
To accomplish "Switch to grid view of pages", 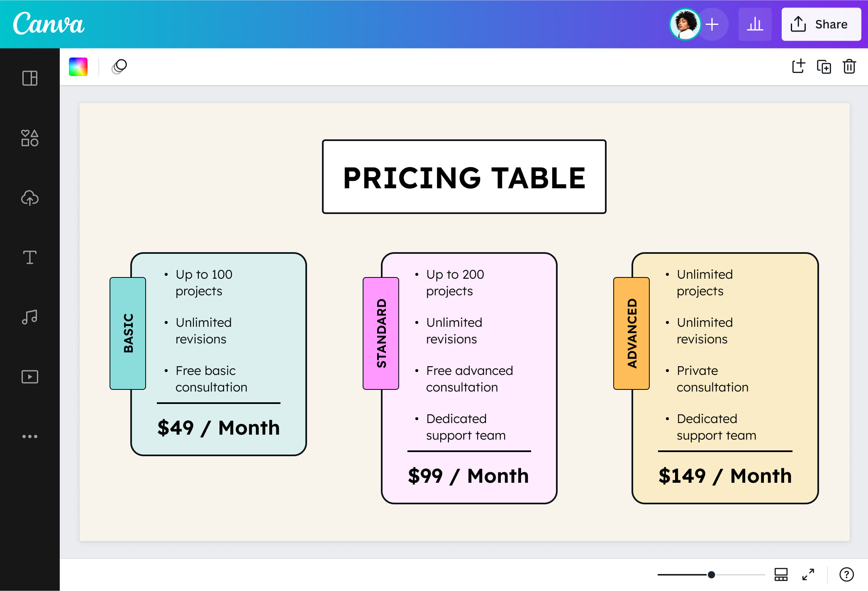I will coord(781,575).
